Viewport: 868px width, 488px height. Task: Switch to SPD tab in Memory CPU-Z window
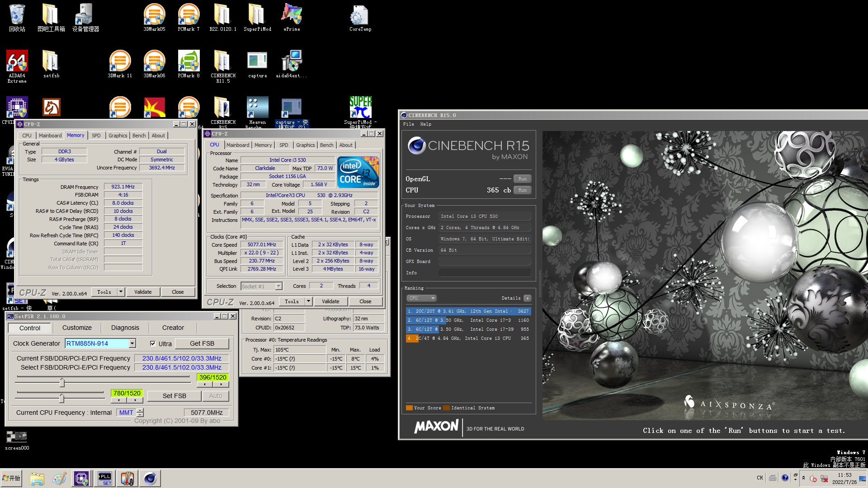96,136
